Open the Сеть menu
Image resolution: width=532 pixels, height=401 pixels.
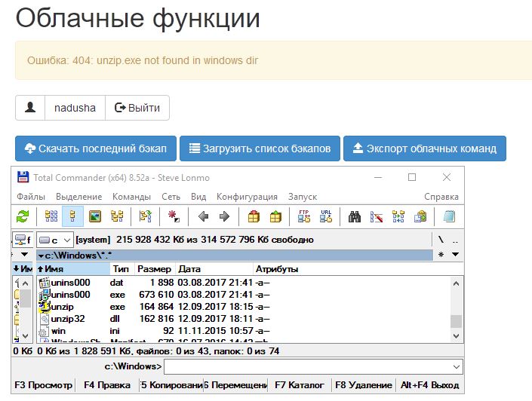click(x=171, y=197)
